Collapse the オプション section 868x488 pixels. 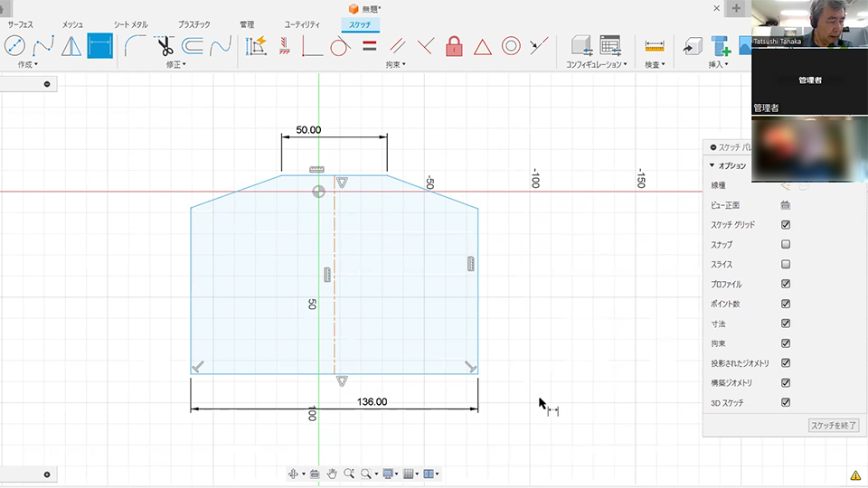coord(713,165)
